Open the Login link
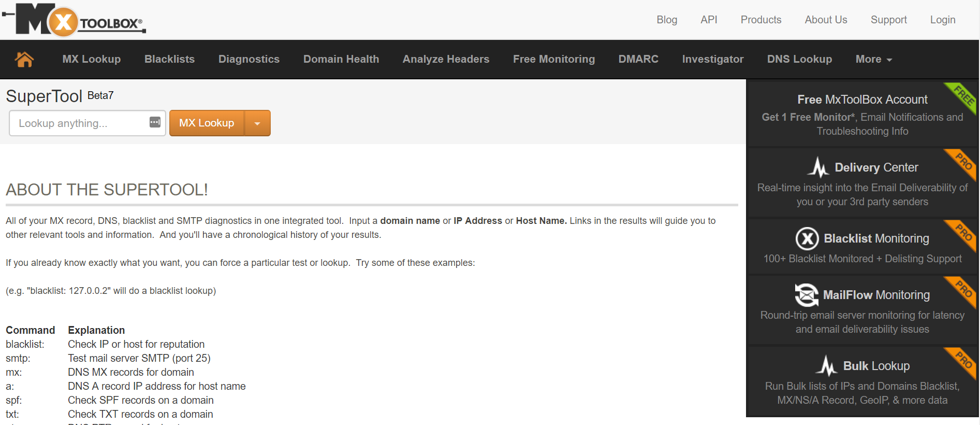 coord(943,20)
